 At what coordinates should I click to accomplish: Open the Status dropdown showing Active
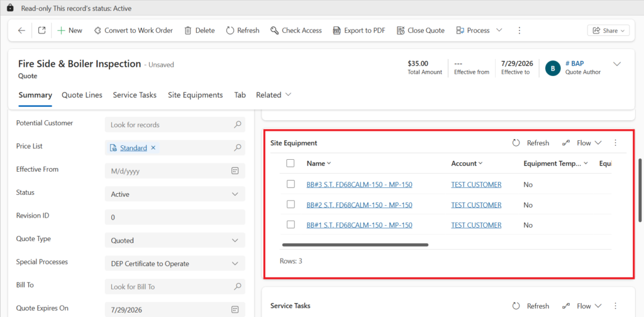(x=175, y=194)
